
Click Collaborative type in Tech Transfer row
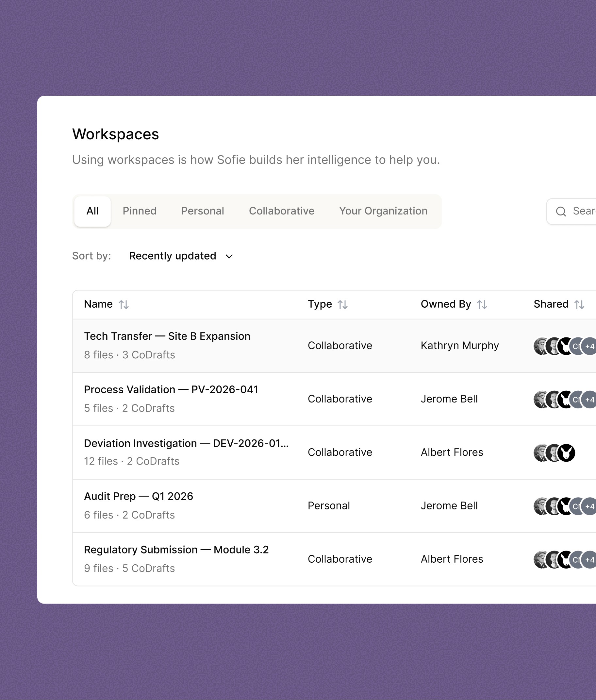coord(340,346)
